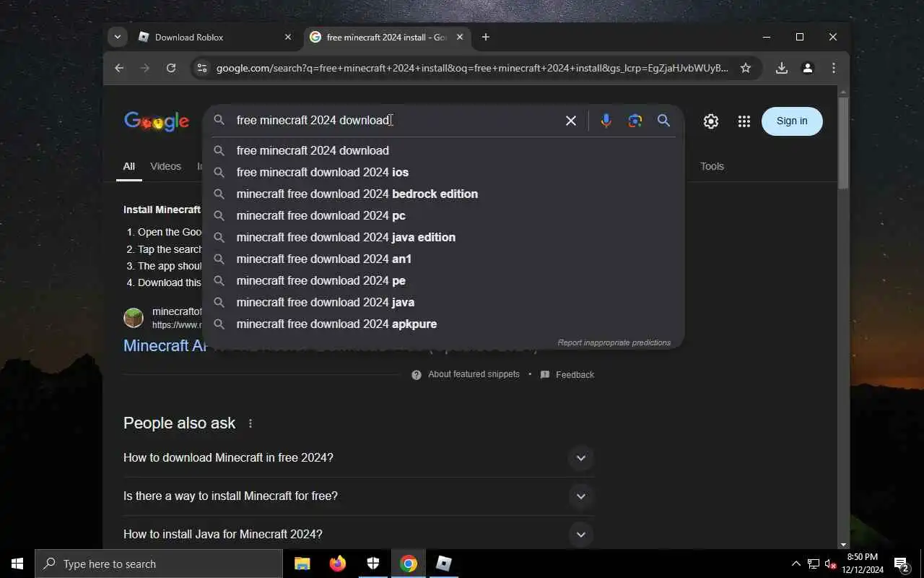Viewport: 924px width, 578px height.
Task: Open Chrome downloads icon
Action: [x=781, y=68]
